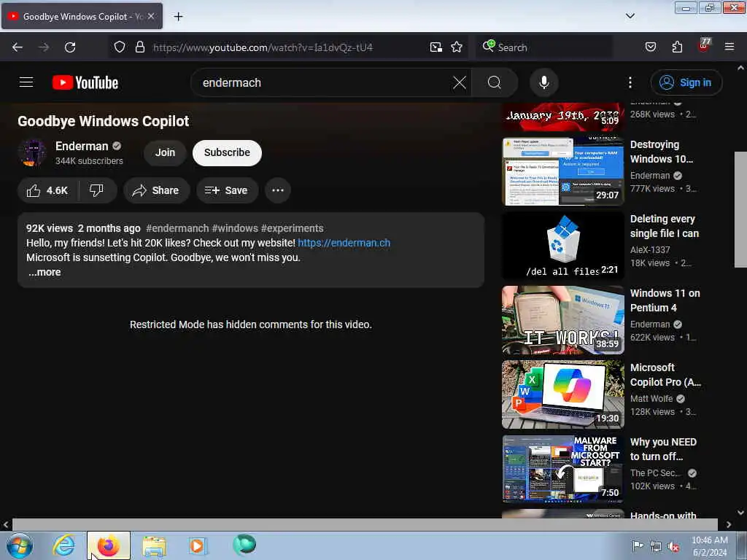This screenshot has width=747, height=560.
Task: Select the Goodbye Windows Copilot tab
Action: (82, 17)
